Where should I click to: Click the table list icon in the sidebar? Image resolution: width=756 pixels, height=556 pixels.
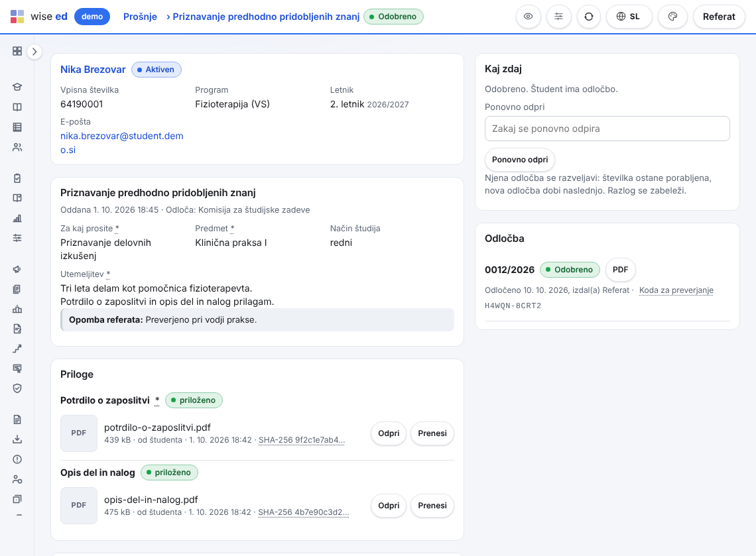click(17, 127)
